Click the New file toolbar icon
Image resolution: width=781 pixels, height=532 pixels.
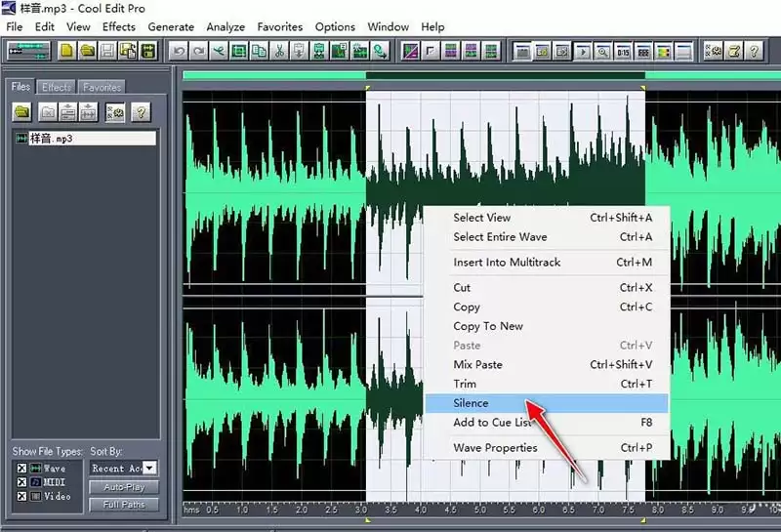66,51
